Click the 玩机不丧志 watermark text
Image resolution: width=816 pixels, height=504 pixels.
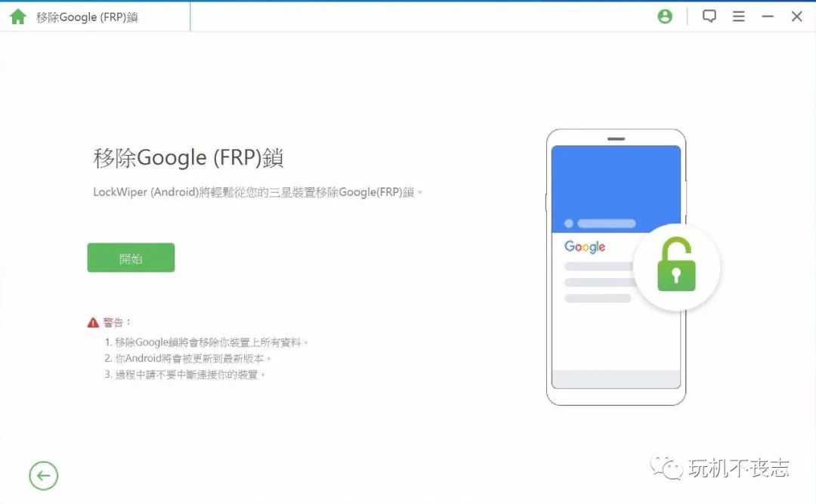click(x=739, y=468)
